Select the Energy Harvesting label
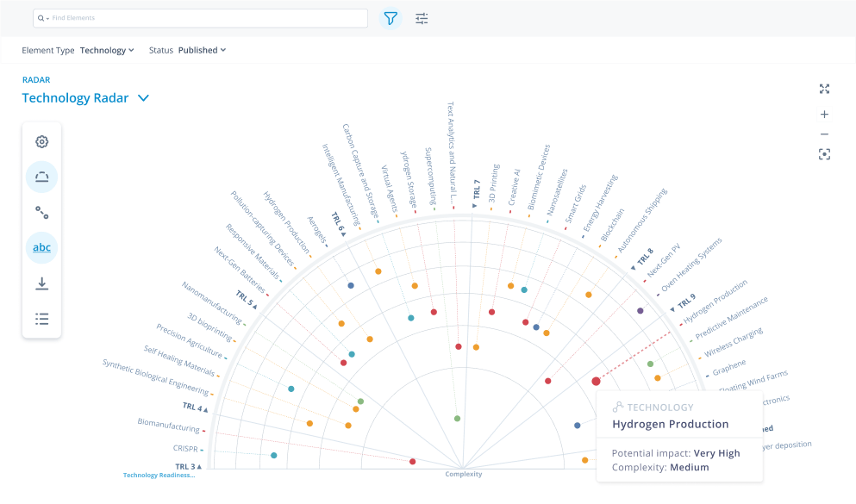 point(601,203)
